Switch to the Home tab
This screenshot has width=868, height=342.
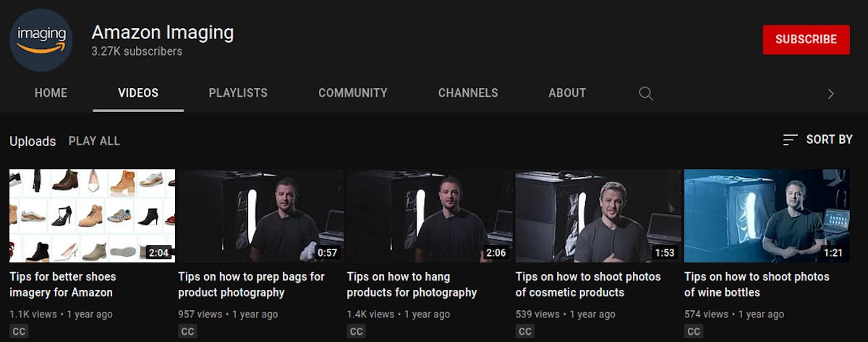[51, 93]
